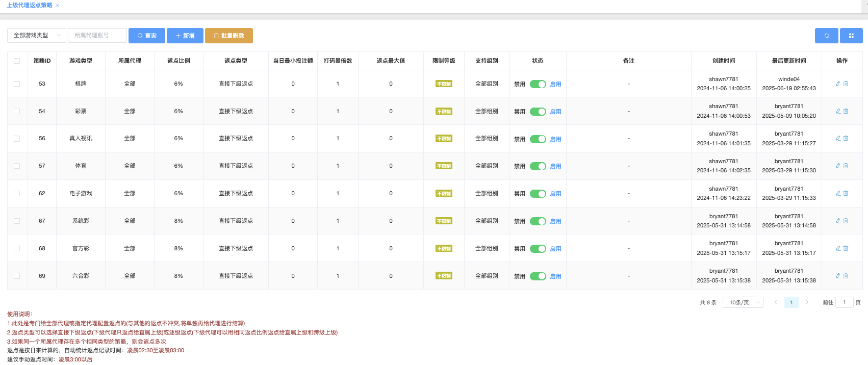The height and width of the screenshot is (365, 868).
Task: Open the 全部游戏类型 dropdown
Action: (37, 36)
